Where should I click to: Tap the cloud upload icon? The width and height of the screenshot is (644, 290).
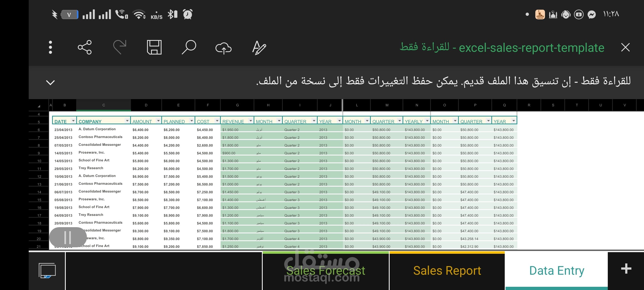(224, 48)
